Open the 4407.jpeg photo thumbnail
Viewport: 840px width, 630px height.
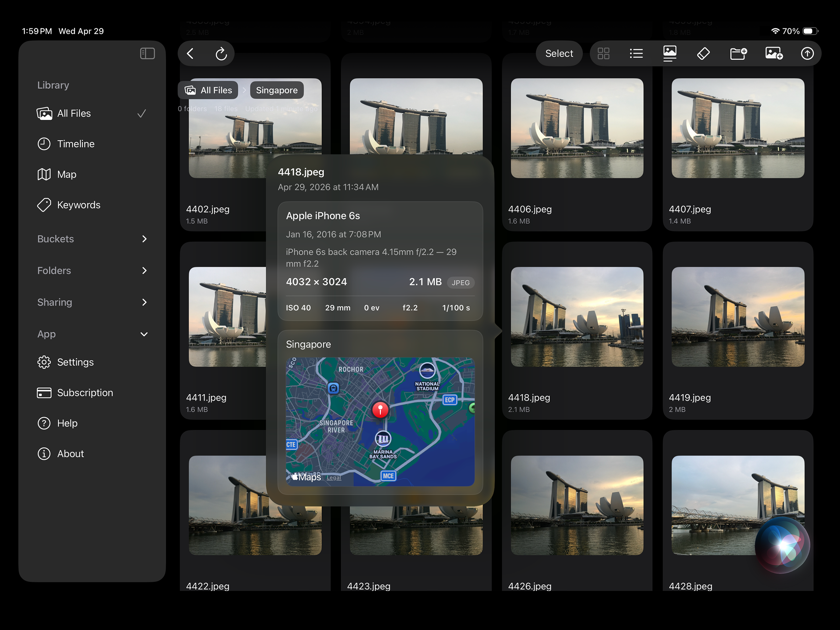tap(738, 129)
